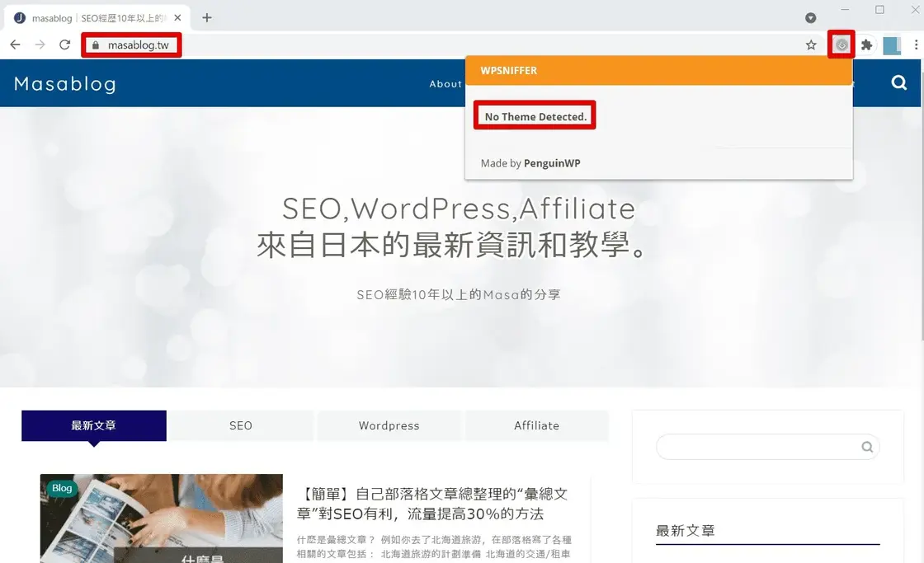
Task: Click the browser forward arrow
Action: pos(40,45)
